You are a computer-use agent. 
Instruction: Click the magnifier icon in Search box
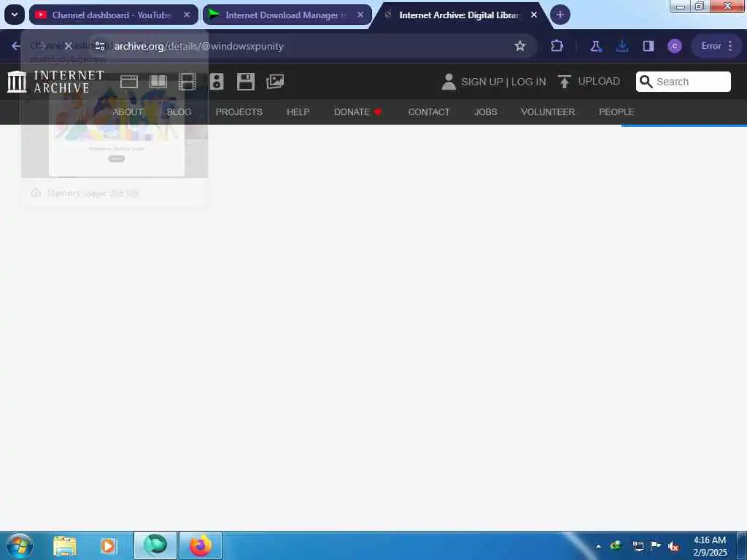tap(646, 82)
